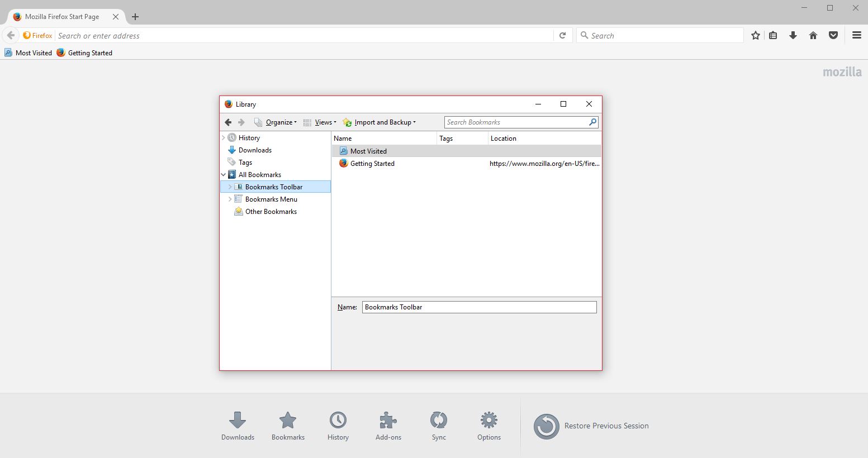Screen dimensions: 868x458
Task: Open a new tab with plus button
Action: [x=135, y=17]
